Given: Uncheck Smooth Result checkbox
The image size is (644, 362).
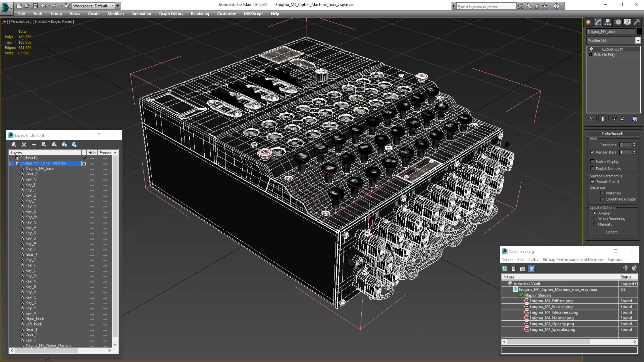Looking at the screenshot, I should click(x=592, y=182).
